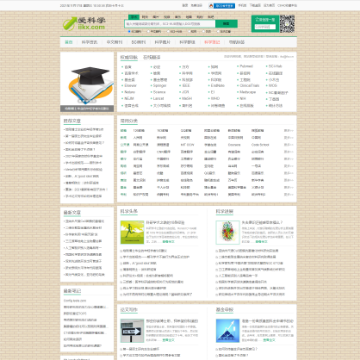This screenshot has height=360, width=360.
Task: Click the small icon beside the blue top-bar button
Action: pos(211,6)
